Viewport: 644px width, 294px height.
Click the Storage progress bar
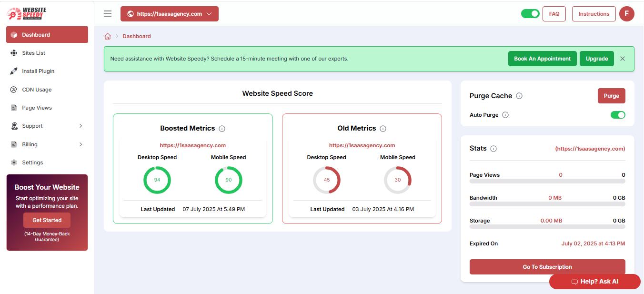click(547, 227)
